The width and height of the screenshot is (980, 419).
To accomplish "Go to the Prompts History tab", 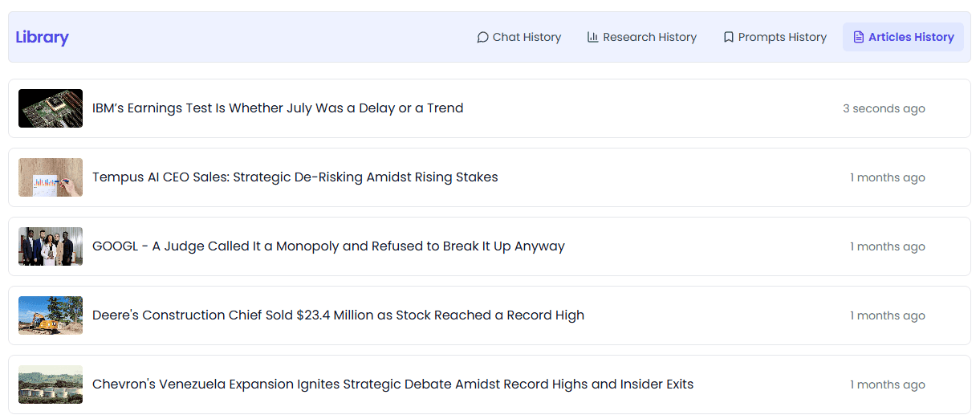I will coord(775,37).
